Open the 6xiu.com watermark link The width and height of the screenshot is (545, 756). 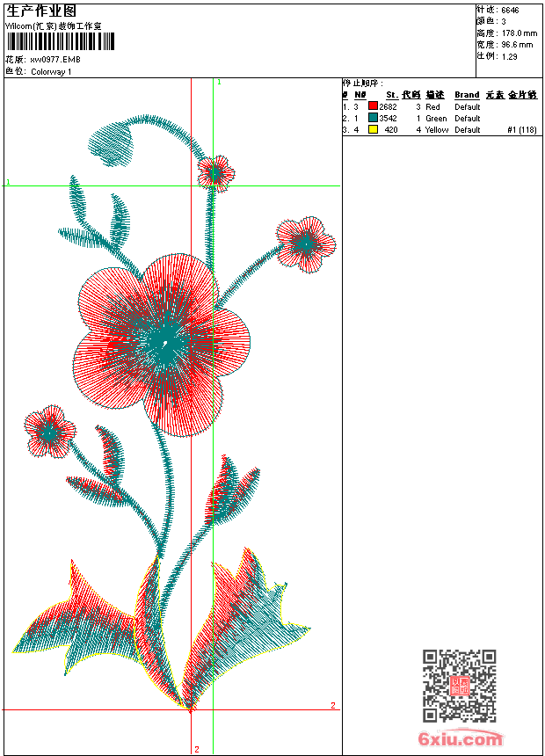460,738
